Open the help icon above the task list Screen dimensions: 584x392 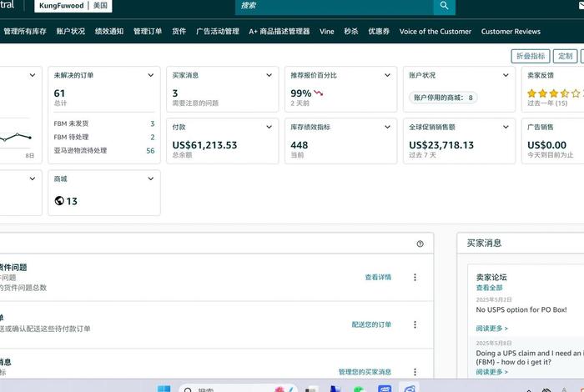point(420,244)
